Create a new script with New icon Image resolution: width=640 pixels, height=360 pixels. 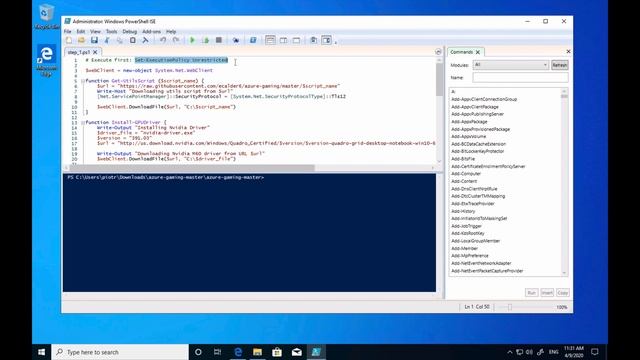pyautogui.click(x=69, y=40)
